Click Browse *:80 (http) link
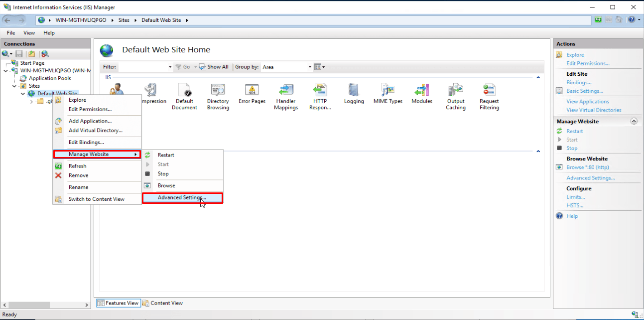The width and height of the screenshot is (644, 320). 587,167
